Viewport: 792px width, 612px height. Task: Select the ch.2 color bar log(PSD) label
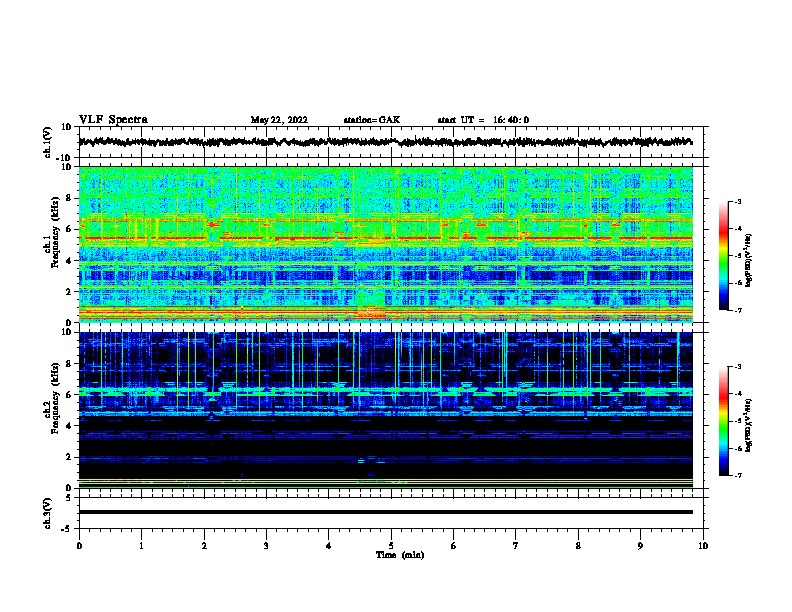point(749,425)
